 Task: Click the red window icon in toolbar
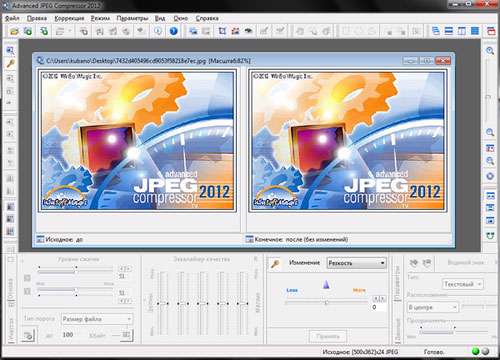[491, 31]
